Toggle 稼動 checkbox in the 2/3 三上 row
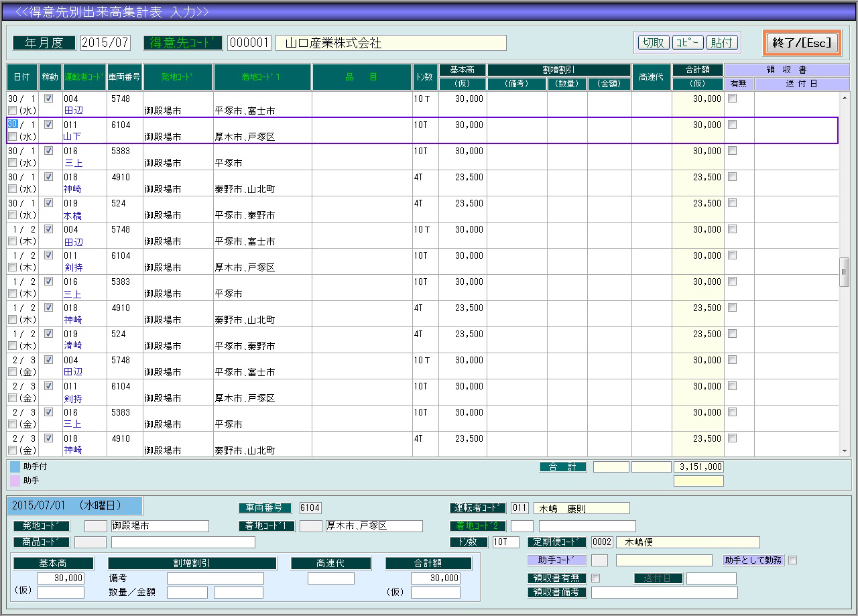858x616 pixels. (48, 412)
